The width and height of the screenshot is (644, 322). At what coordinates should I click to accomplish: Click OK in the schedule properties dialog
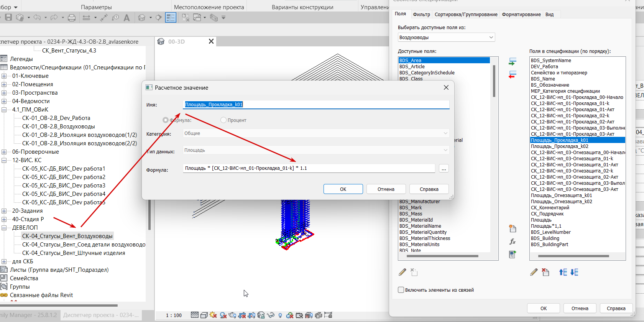pos(544,308)
